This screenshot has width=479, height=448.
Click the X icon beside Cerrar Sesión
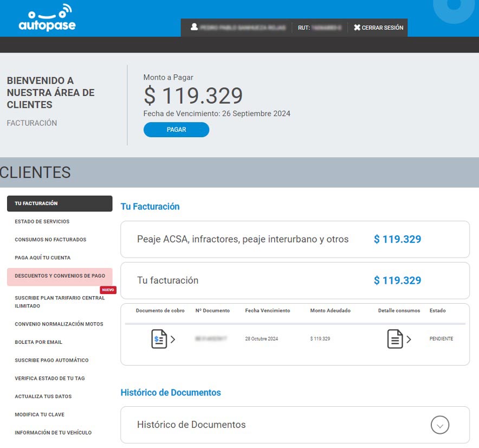coord(357,28)
